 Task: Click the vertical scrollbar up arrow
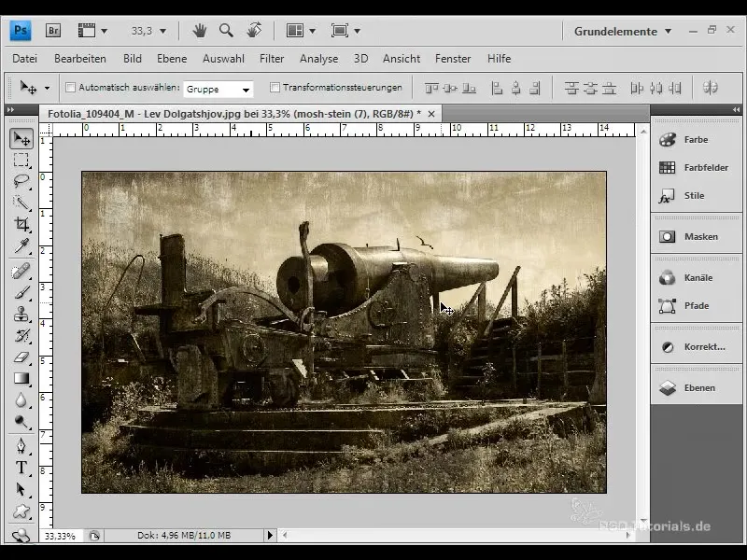[643, 131]
